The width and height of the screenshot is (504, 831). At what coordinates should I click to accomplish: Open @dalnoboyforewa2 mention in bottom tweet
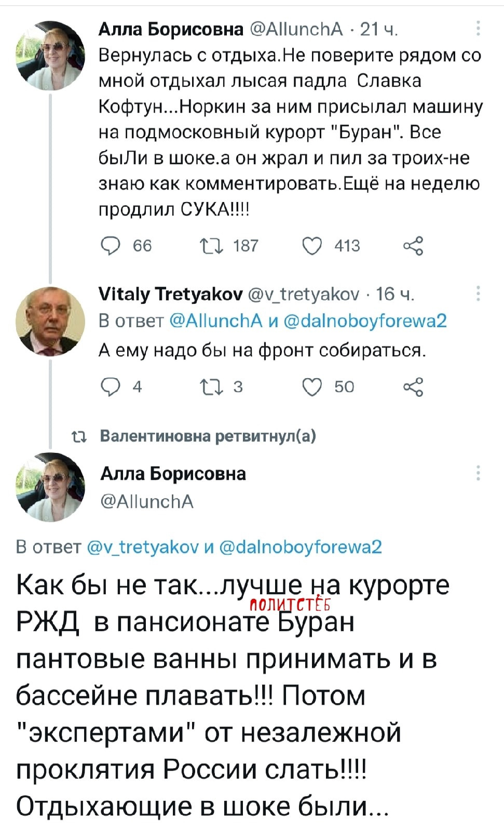(x=301, y=547)
